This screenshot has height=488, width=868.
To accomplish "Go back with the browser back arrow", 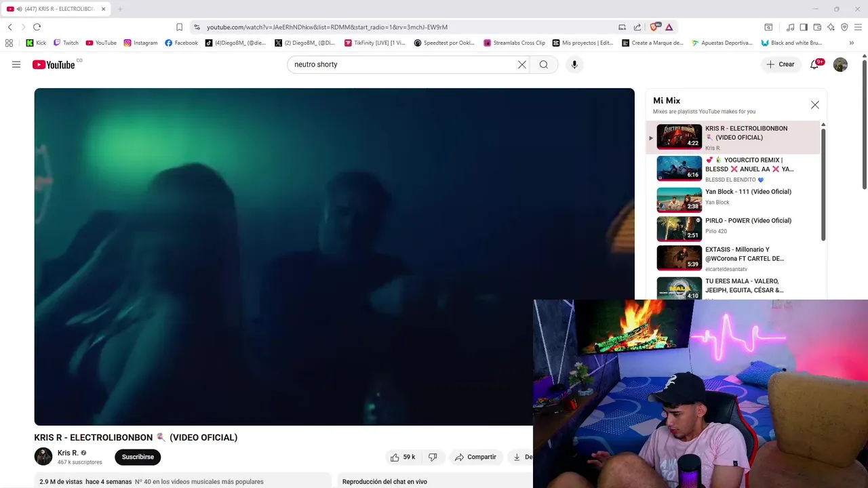I will point(9,27).
